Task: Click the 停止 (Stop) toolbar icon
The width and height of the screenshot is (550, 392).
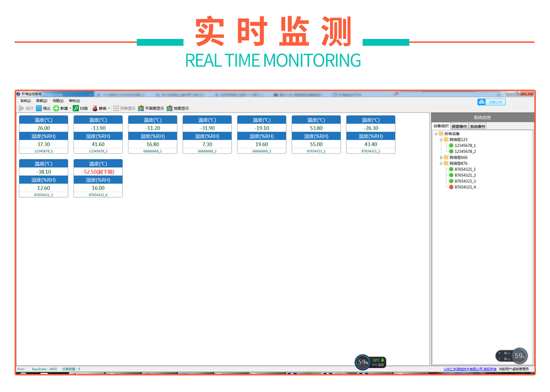Action: pos(39,108)
